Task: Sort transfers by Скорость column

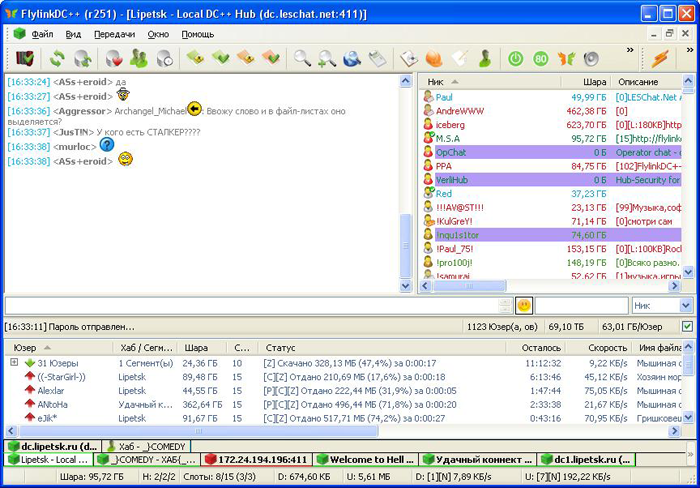Action: click(x=599, y=348)
